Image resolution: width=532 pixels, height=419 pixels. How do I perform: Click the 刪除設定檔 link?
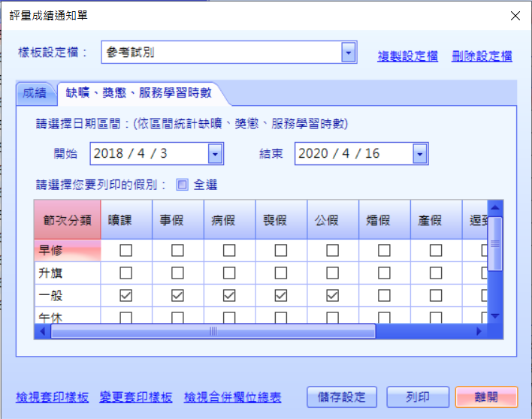(482, 56)
